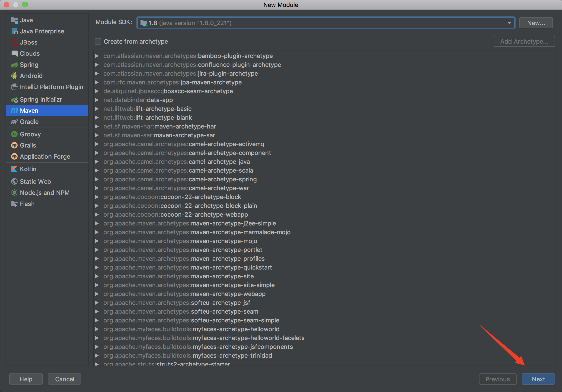Screen dimensions: 562x392
Task: Select Application Forge module type
Action: point(45,157)
